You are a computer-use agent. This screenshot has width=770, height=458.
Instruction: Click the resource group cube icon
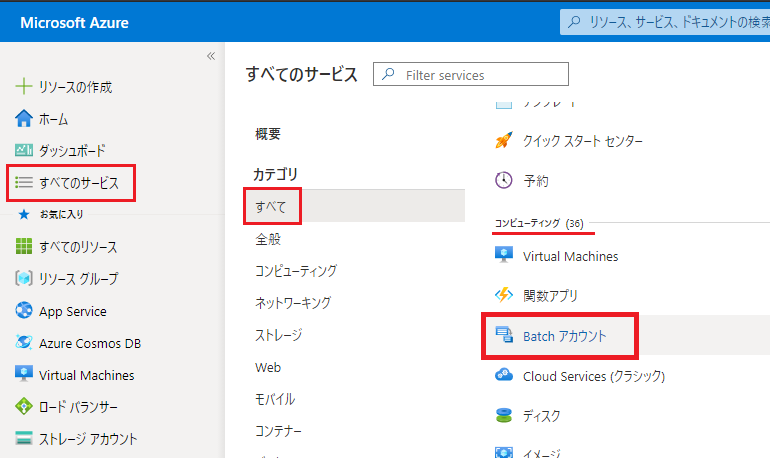[x=24, y=278]
